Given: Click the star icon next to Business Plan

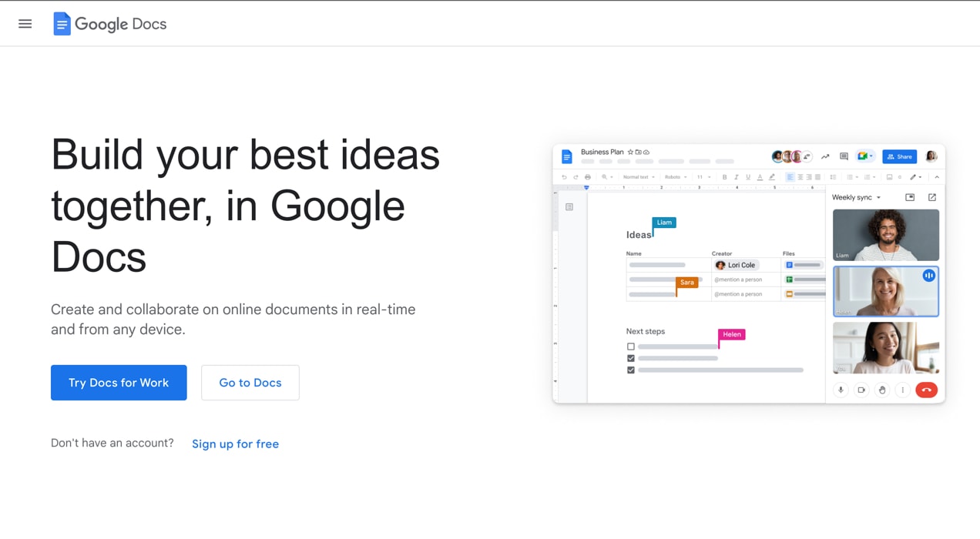Looking at the screenshot, I should 630,152.
